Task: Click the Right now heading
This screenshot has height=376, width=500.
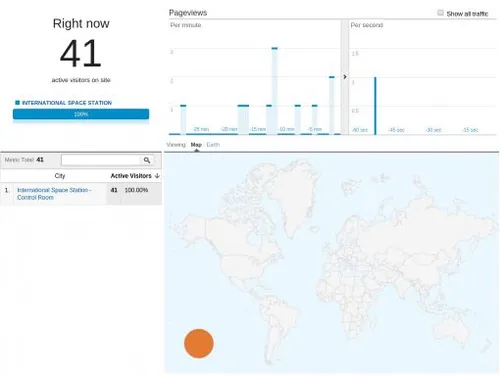Action: (81, 23)
